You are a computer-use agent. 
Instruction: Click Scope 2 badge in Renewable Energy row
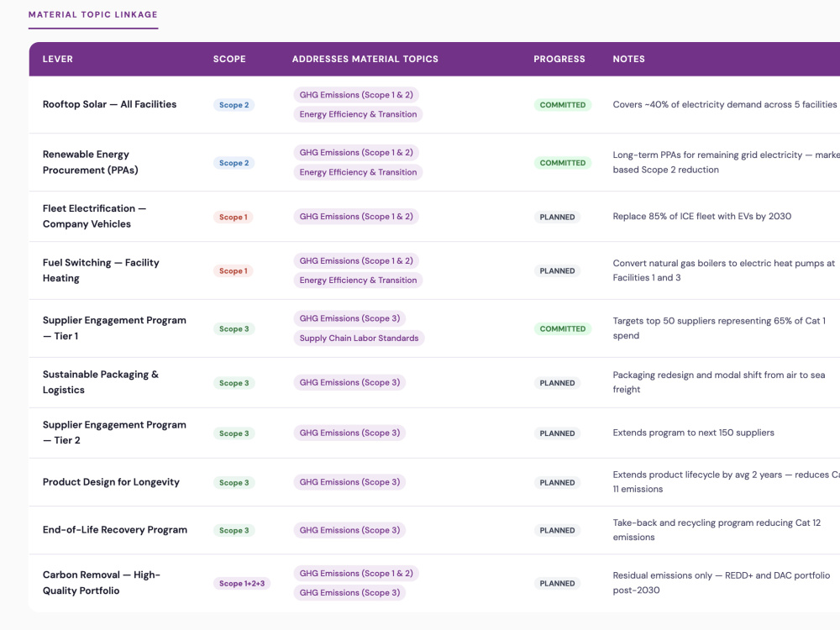click(234, 163)
